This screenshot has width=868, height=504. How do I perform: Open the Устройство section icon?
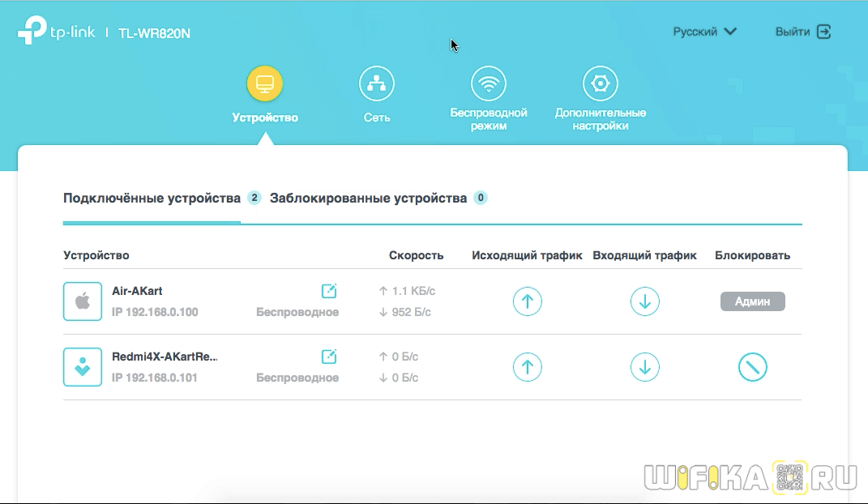point(265,83)
